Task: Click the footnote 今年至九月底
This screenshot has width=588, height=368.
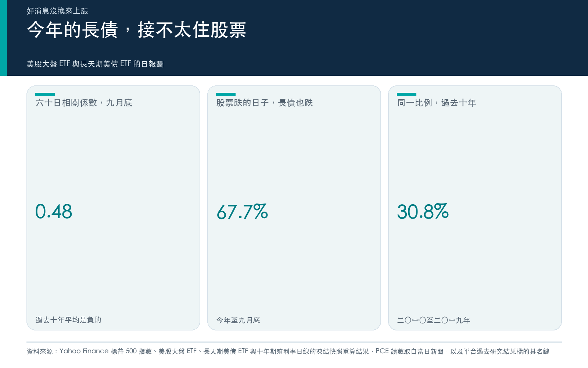Action: click(238, 320)
